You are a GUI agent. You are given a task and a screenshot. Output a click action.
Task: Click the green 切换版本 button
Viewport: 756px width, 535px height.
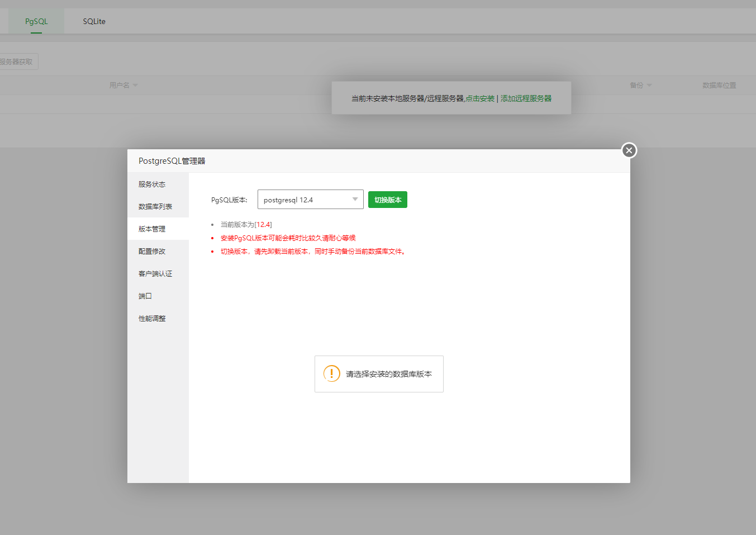[x=388, y=200]
